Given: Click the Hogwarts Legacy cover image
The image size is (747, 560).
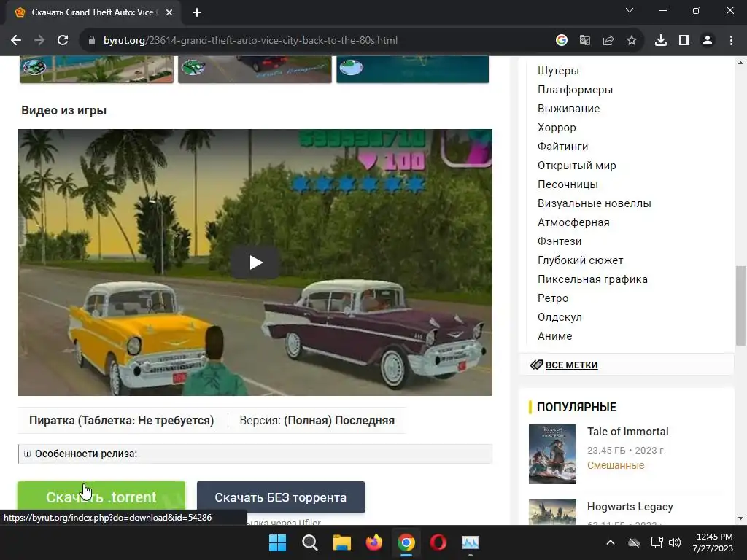Looking at the screenshot, I should click(553, 512).
